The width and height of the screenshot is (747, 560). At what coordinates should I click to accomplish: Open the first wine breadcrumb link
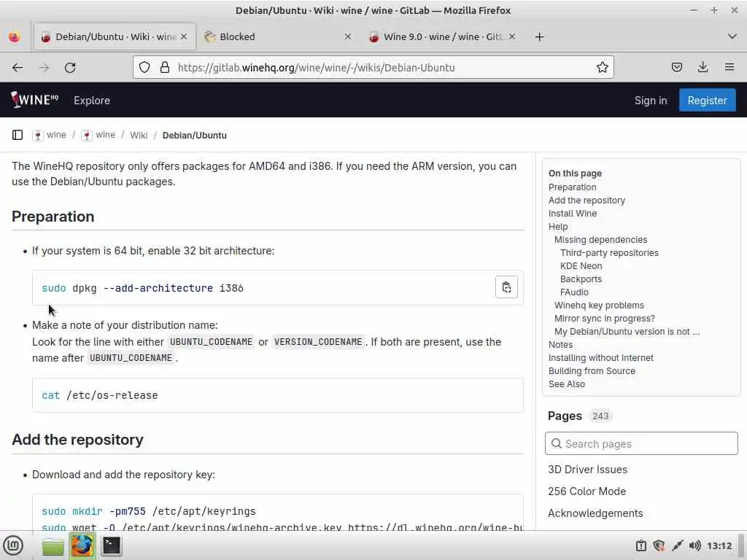coord(50,135)
